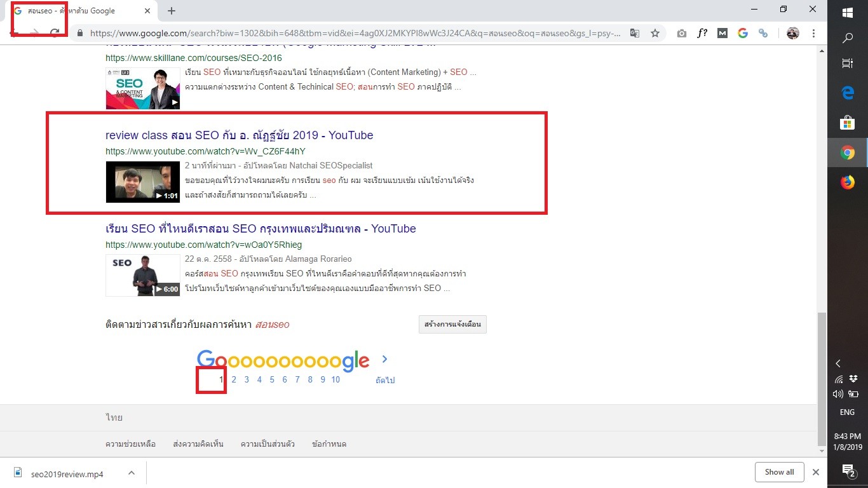Open the blue link chain extension icon
The image size is (868, 488).
(763, 34)
